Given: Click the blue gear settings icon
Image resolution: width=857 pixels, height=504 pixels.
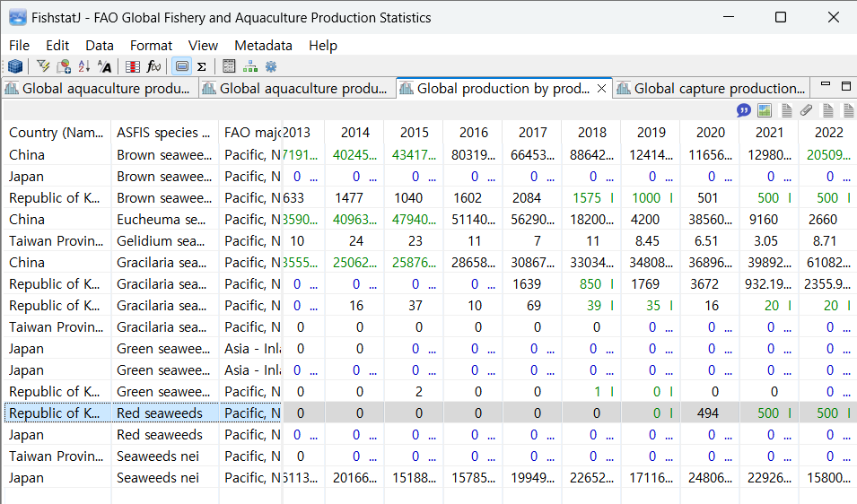Looking at the screenshot, I should pyautogui.click(x=270, y=66).
